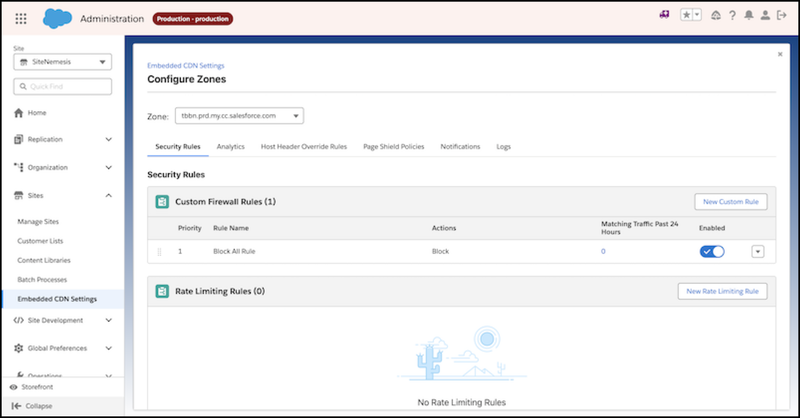
Task: Click the Global Preferences gear icon
Action: (19, 348)
